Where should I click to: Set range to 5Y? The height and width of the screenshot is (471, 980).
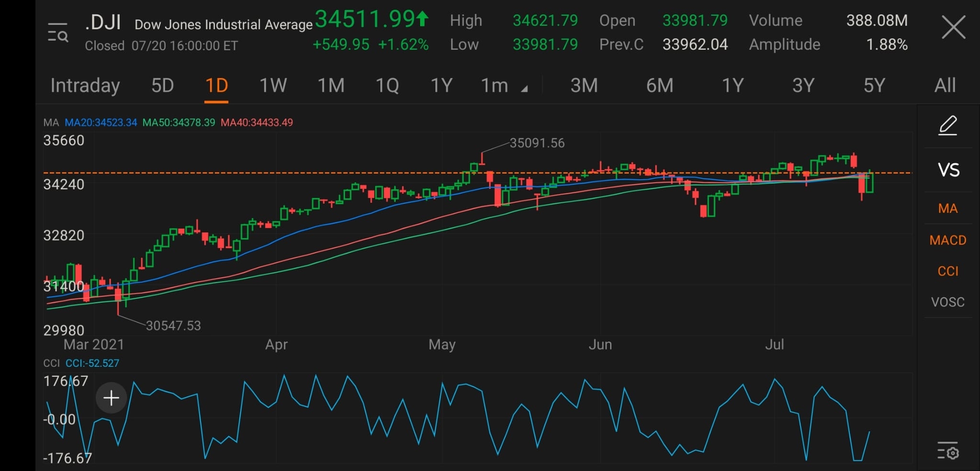point(874,86)
